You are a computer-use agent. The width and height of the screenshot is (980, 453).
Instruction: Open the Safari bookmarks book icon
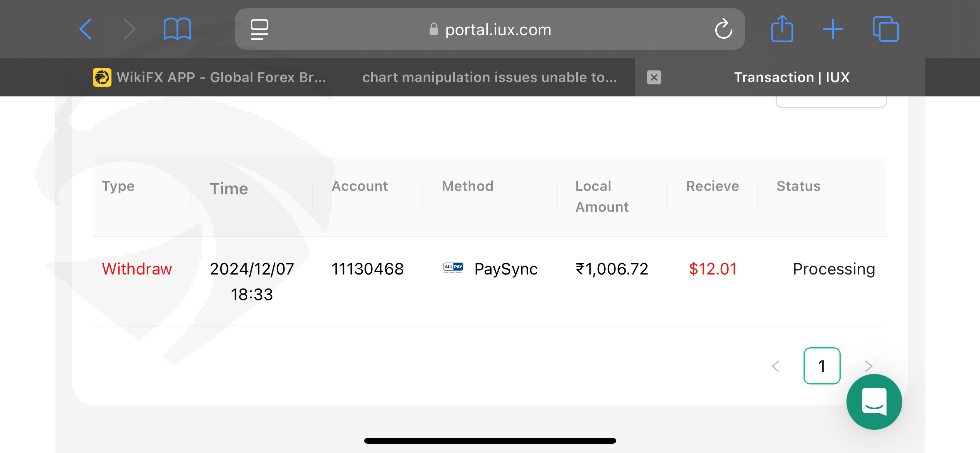177,29
